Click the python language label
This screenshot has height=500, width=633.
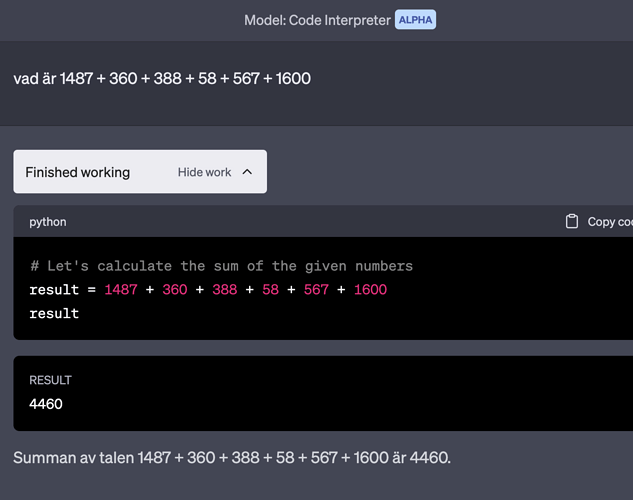(48, 222)
